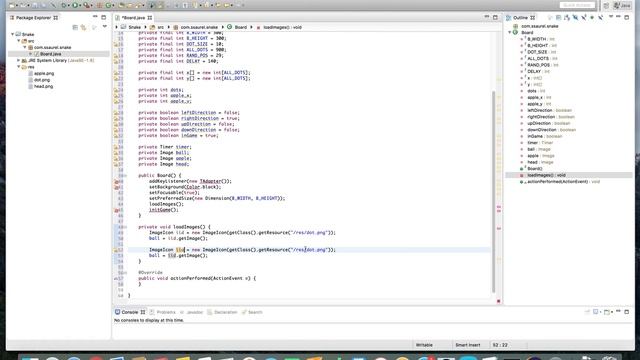Switch to the Problems tab
The image size is (640, 360).
tap(162, 312)
